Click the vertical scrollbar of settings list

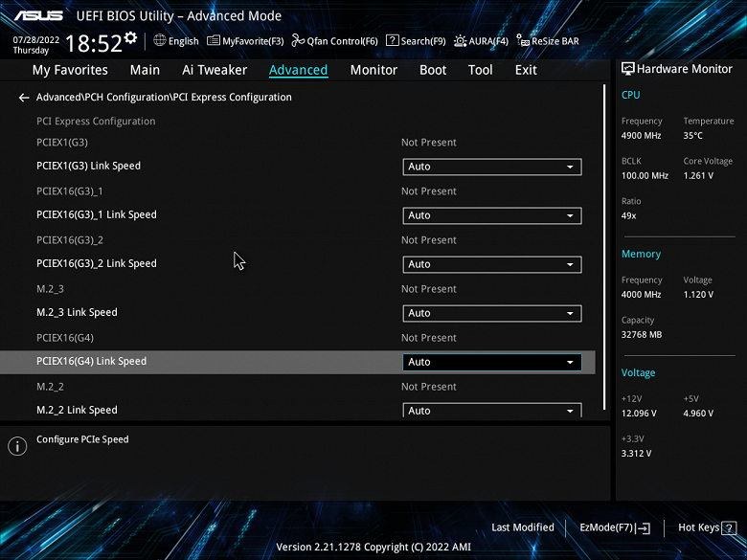604,247
